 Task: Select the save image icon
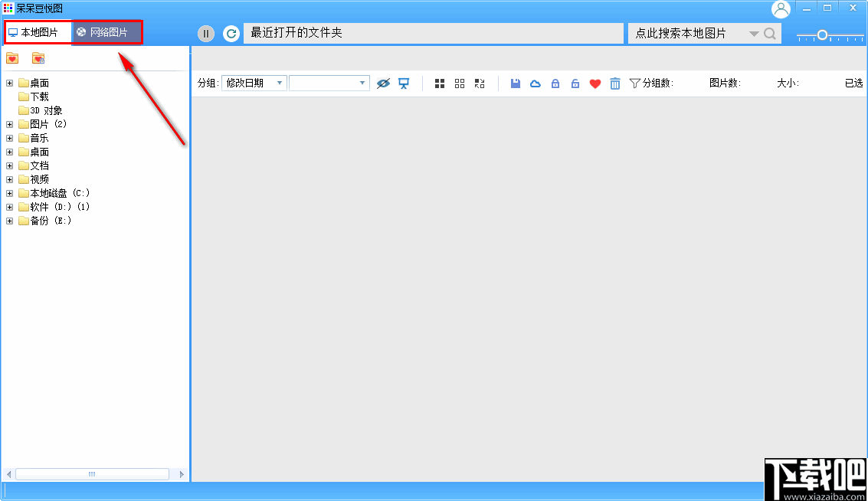pyautogui.click(x=515, y=83)
